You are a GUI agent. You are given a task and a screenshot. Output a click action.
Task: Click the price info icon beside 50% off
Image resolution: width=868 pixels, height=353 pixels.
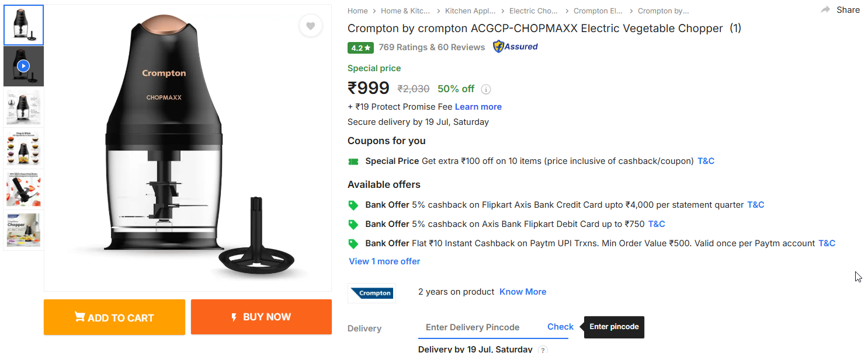click(x=486, y=89)
